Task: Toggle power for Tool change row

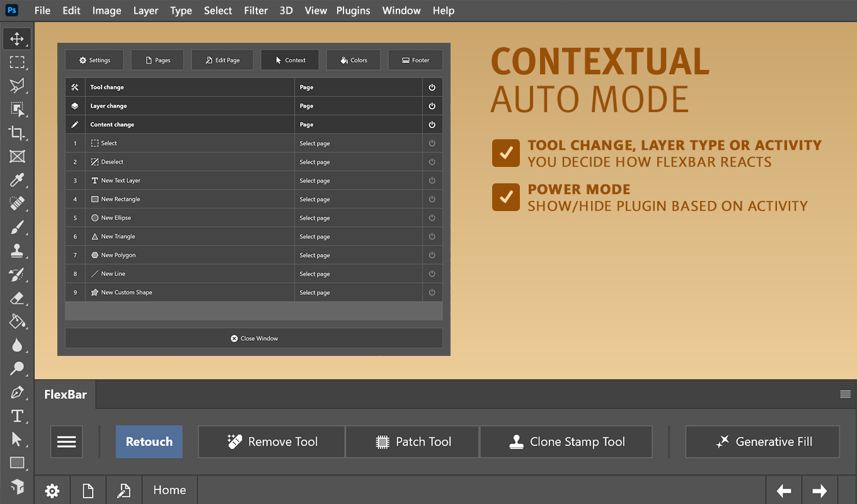Action: point(432,87)
